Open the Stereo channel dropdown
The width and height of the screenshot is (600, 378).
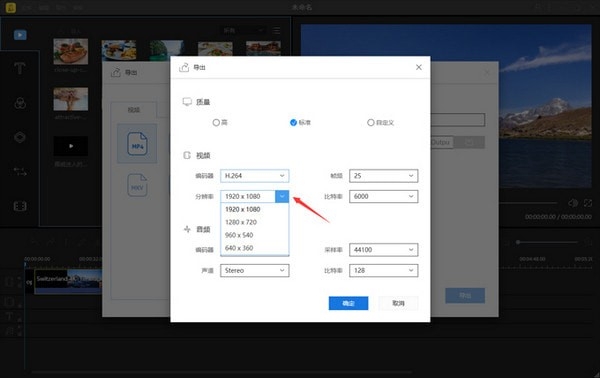click(254, 270)
